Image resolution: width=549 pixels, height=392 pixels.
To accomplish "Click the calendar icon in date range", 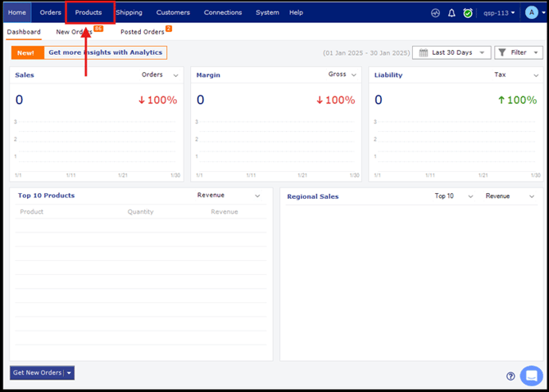I will [x=424, y=52].
